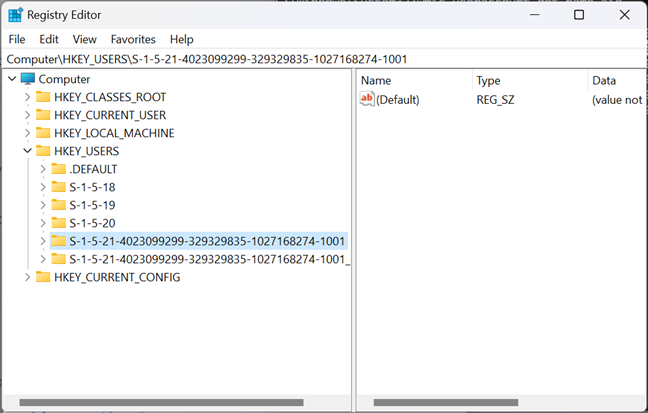Expand the S-1-5-19 subkey chevron
648x413 pixels.
[43, 205]
